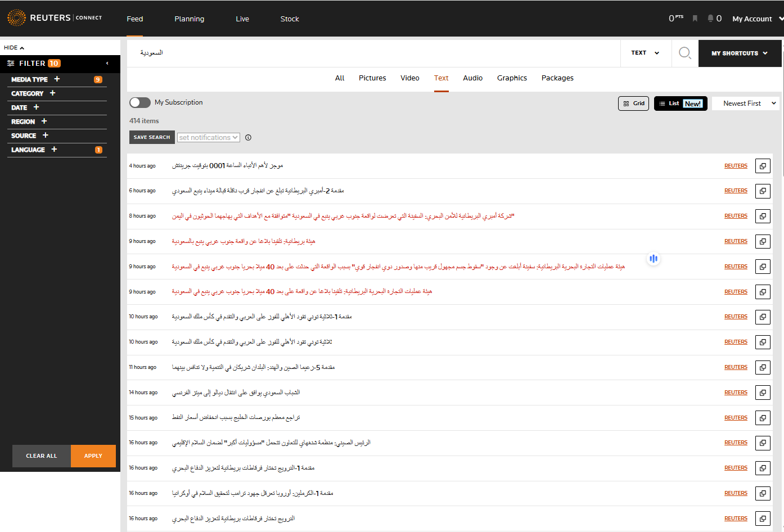The image size is (784, 532).
Task: Expand the Media Type filter
Action: point(57,79)
